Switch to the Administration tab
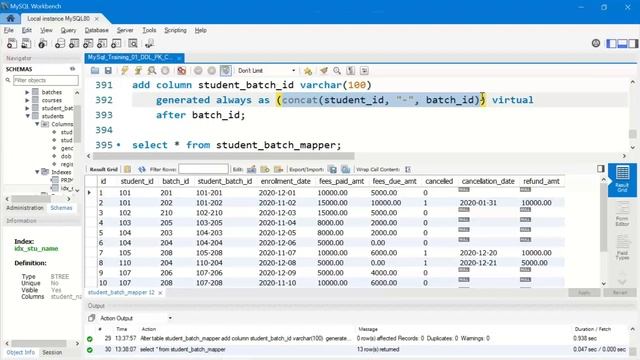The height and width of the screenshot is (360, 640). (x=24, y=208)
